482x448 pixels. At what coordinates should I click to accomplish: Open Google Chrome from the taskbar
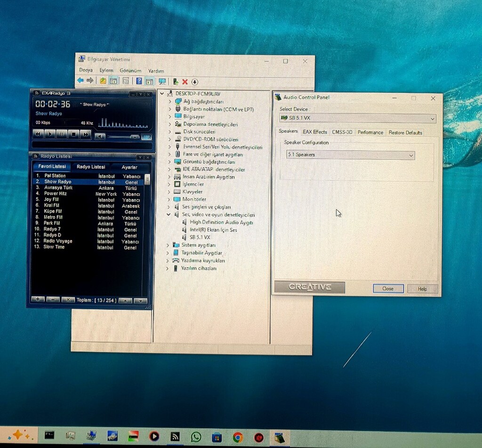point(238,437)
